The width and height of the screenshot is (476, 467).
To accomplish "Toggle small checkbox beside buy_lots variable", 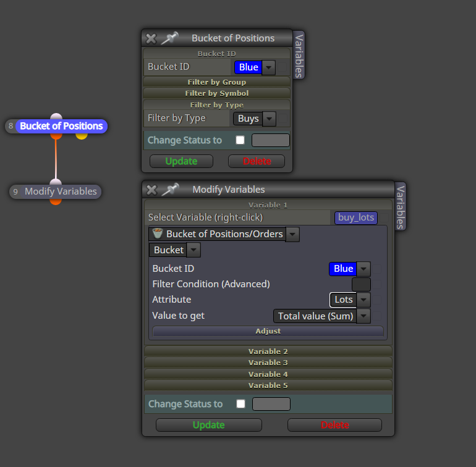I will (x=384, y=217).
